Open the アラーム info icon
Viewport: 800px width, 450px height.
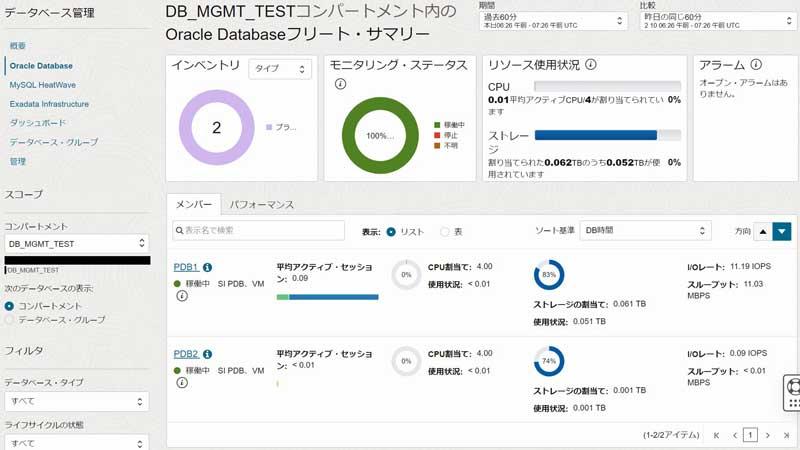pyautogui.click(x=756, y=65)
